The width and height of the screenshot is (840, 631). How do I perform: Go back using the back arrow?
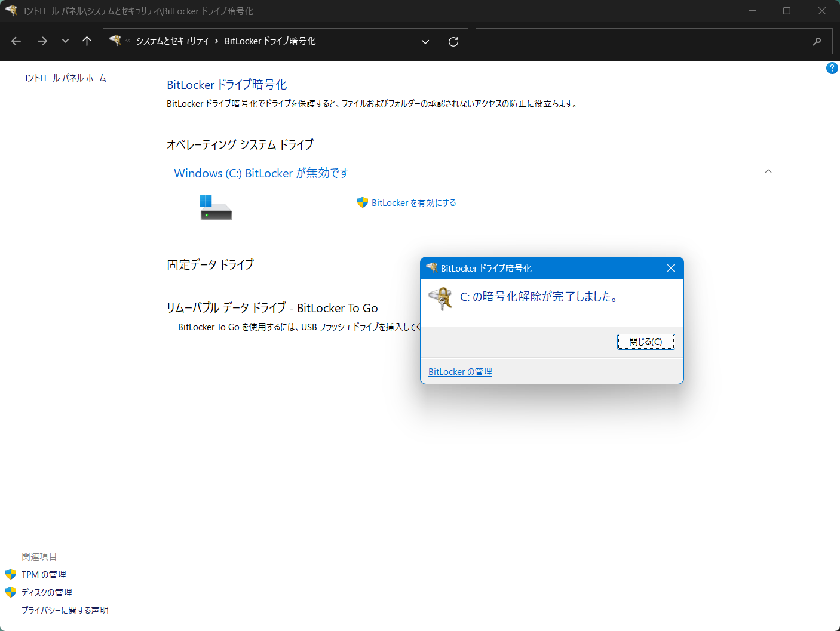tap(16, 41)
